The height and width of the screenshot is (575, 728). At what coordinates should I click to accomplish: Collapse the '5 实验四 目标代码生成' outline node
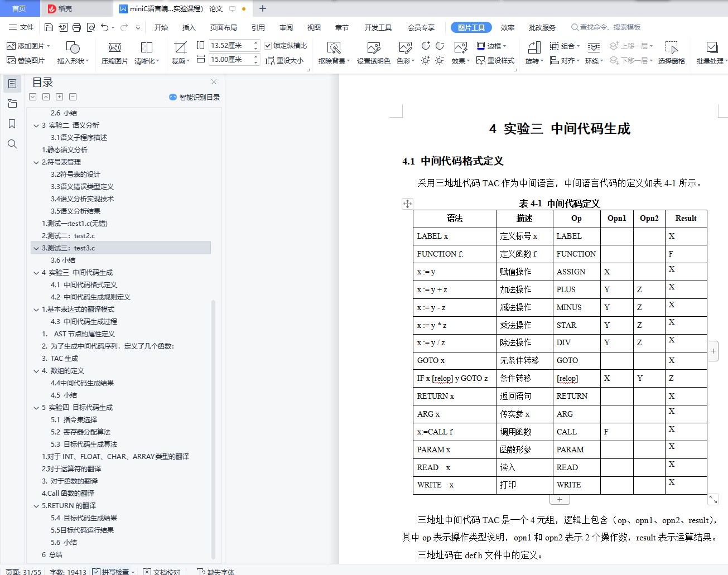pos(36,408)
